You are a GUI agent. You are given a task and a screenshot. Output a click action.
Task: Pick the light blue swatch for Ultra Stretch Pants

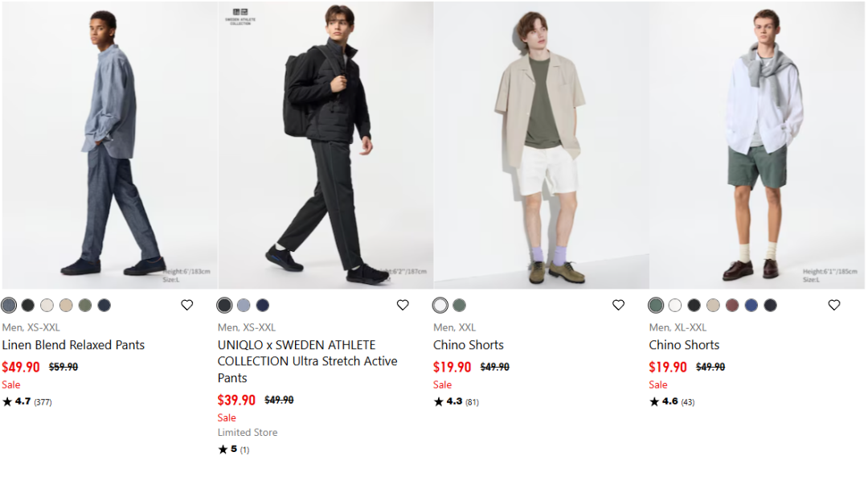click(244, 306)
